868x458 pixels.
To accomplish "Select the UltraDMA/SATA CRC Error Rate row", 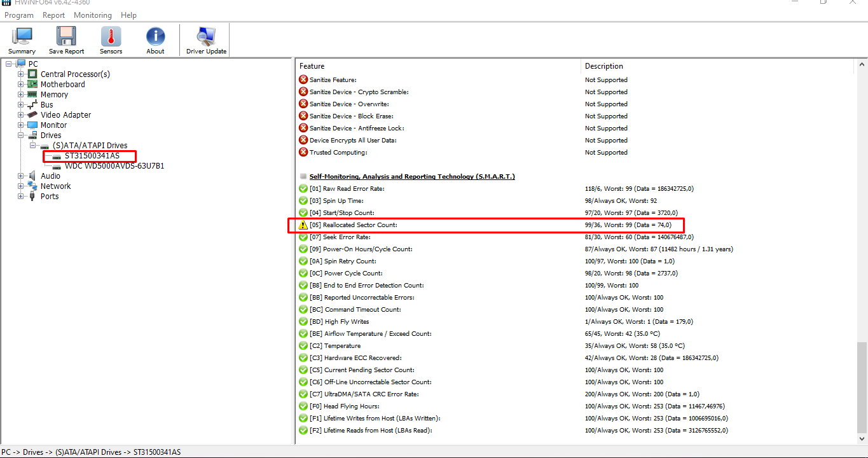I will (575, 394).
